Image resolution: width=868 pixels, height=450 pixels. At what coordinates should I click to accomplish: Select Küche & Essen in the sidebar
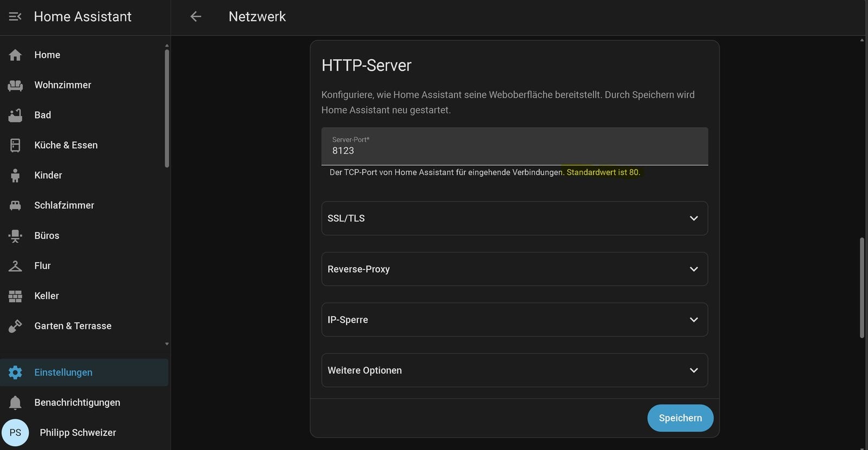coord(84,145)
